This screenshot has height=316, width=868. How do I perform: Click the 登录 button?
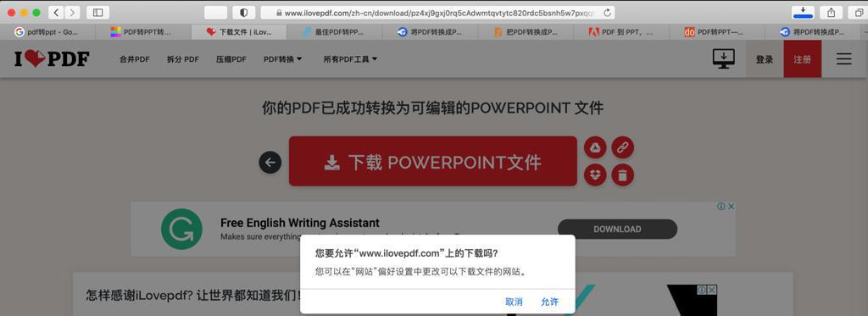click(x=765, y=58)
